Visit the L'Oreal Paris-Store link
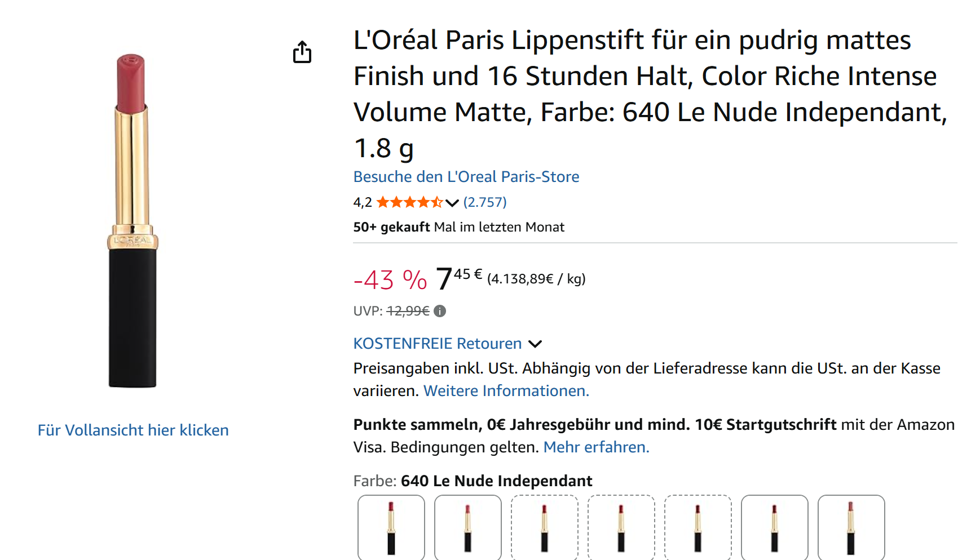Screen dimensions: 980x560 point(466,177)
